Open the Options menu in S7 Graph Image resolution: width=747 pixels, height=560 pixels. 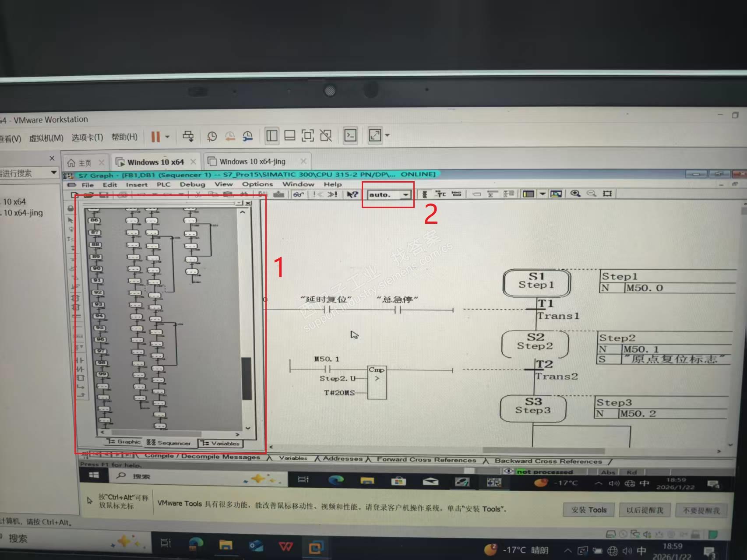pos(257,184)
